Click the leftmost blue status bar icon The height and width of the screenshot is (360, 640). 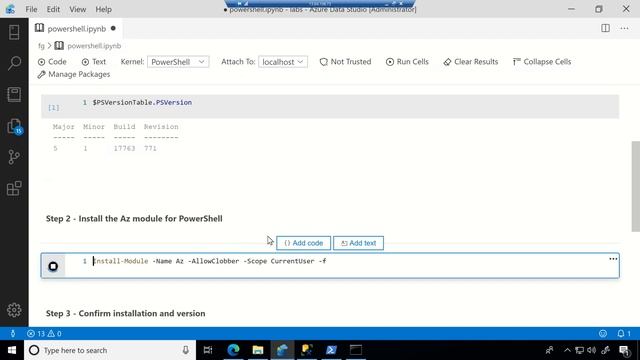coord(13,333)
